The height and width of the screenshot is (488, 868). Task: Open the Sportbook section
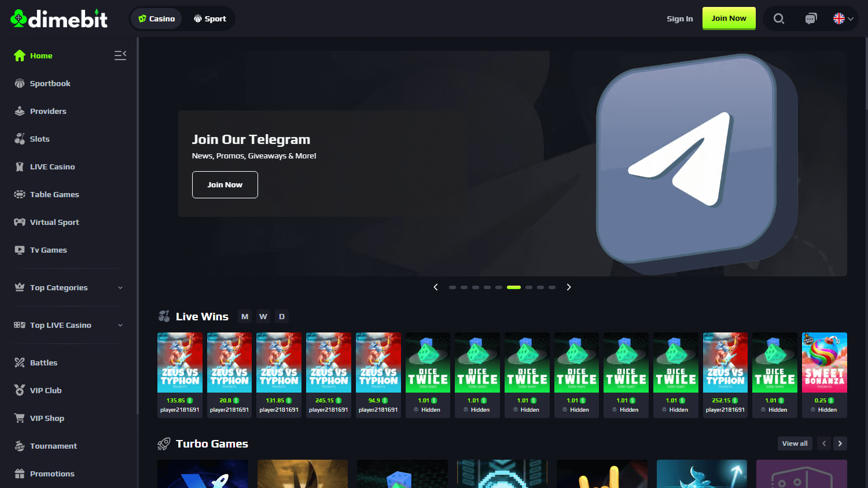50,83
